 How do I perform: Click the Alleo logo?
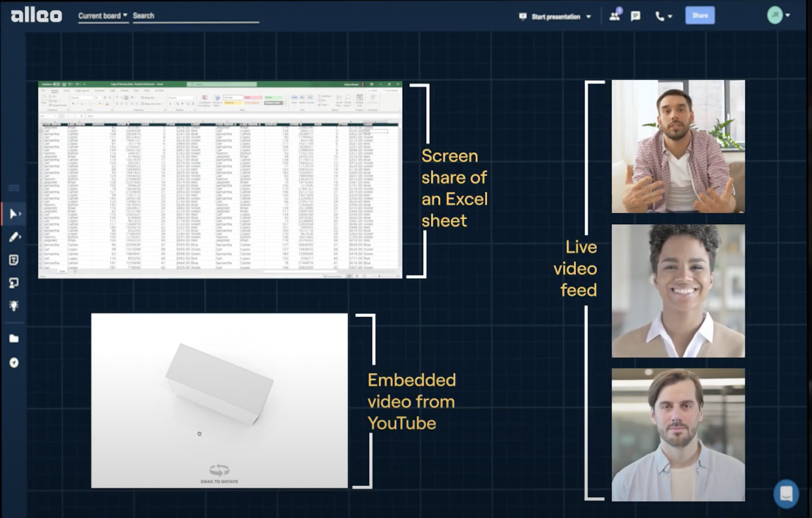click(x=37, y=15)
